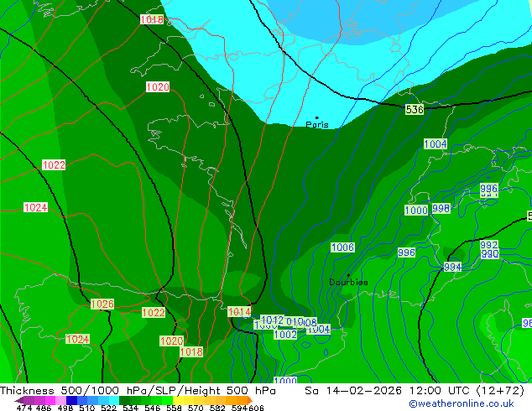Click the blue 998 isobar label
The width and height of the screenshot is (532, 411).
[x=441, y=208]
